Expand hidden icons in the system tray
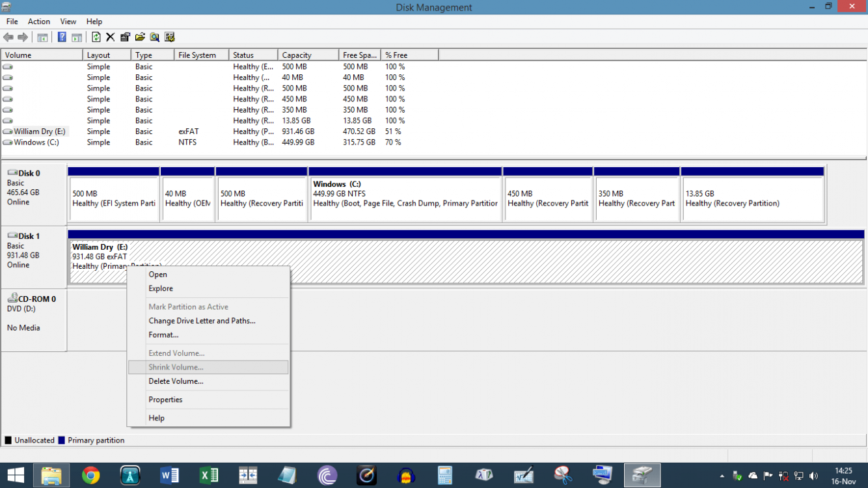Screen dimensions: 868x488 click(722, 475)
